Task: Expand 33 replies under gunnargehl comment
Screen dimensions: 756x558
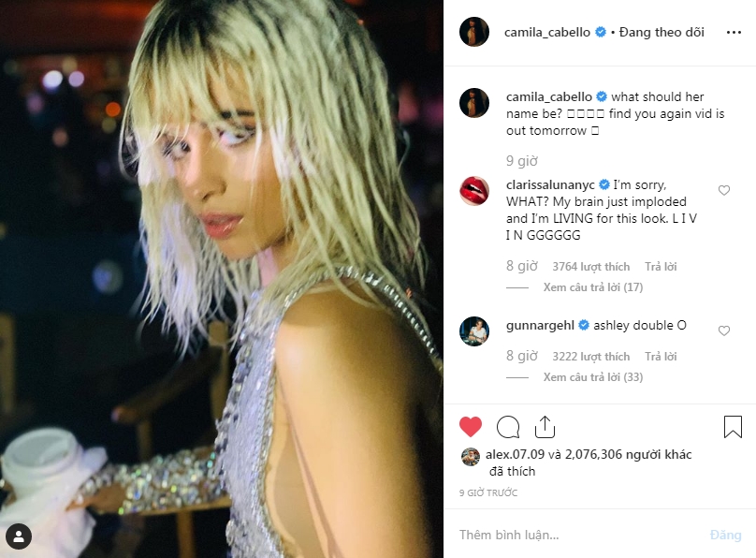Action: coord(593,377)
